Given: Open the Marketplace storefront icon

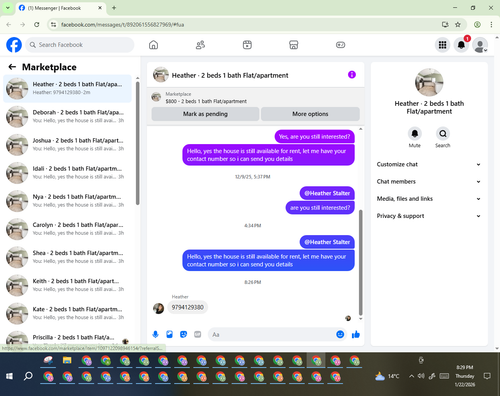Looking at the screenshot, I should 294,45.
